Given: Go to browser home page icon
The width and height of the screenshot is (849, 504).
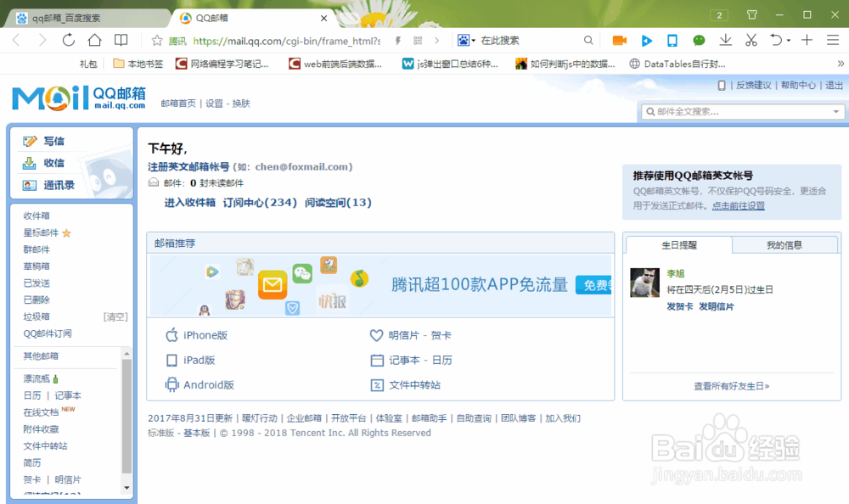Looking at the screenshot, I should 95,40.
